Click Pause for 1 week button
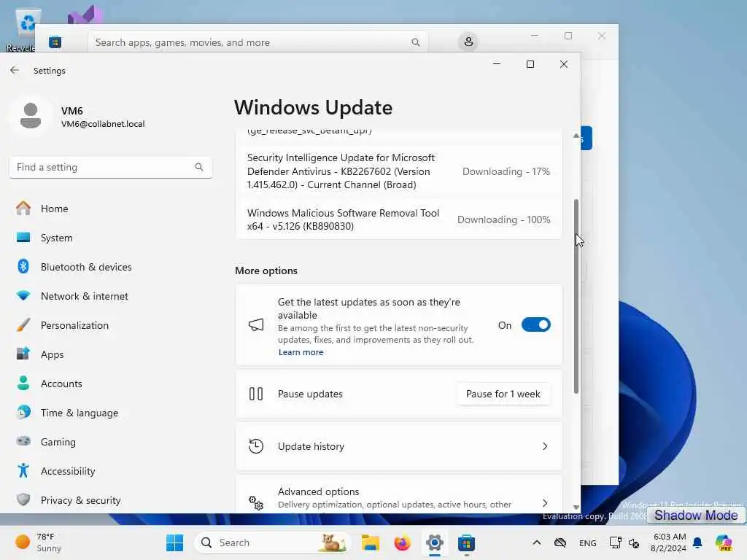This screenshot has width=747, height=560. click(x=503, y=394)
